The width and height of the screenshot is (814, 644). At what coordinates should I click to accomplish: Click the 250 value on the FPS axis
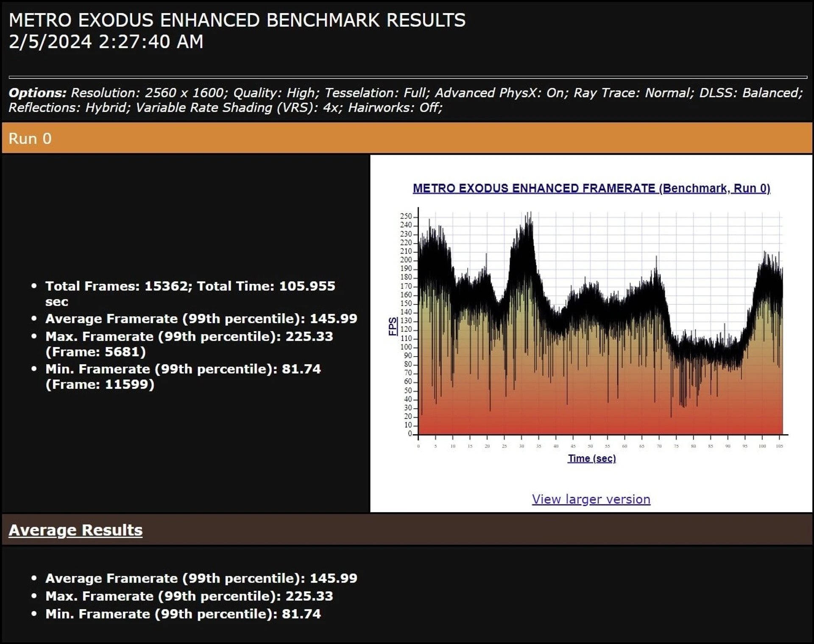pyautogui.click(x=406, y=216)
